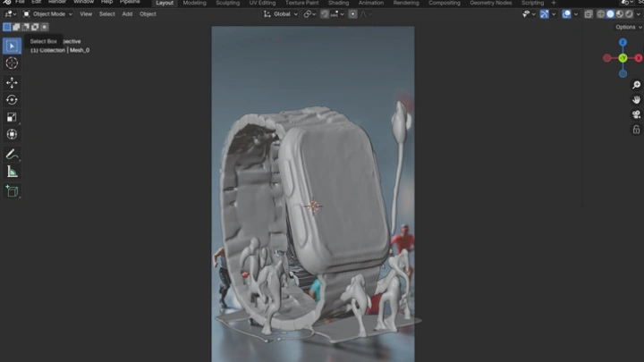This screenshot has width=644, height=362.
Task: Toggle proportional editing button
Action: [x=352, y=14]
